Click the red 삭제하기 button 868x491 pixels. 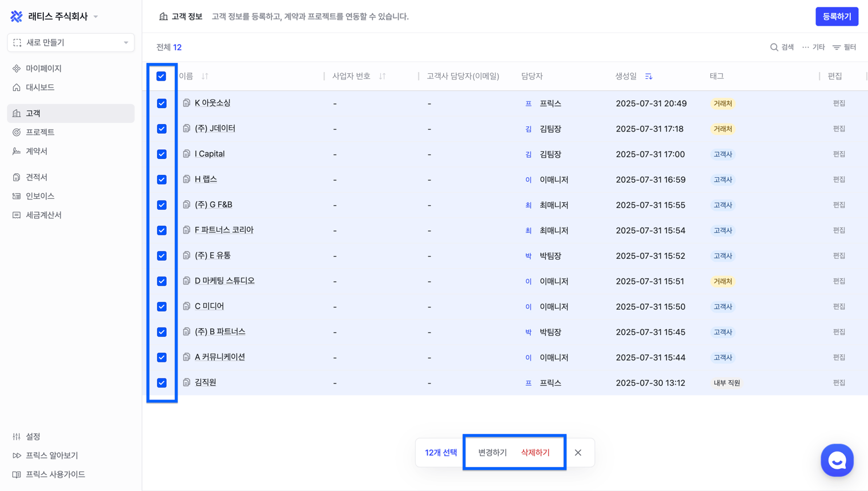(x=535, y=453)
